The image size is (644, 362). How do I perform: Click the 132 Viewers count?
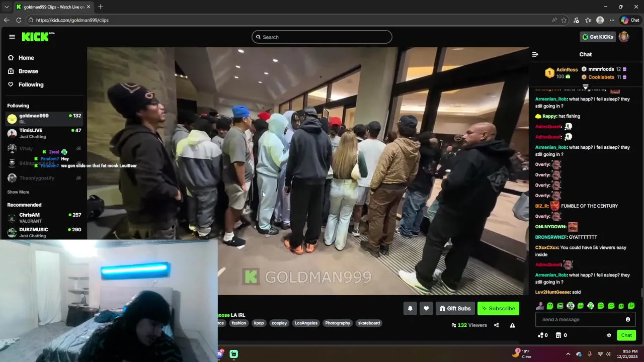[x=470, y=325]
